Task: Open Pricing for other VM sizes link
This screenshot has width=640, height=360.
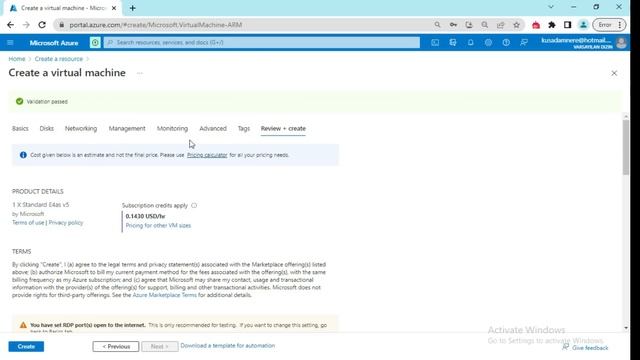Action: click(158, 225)
